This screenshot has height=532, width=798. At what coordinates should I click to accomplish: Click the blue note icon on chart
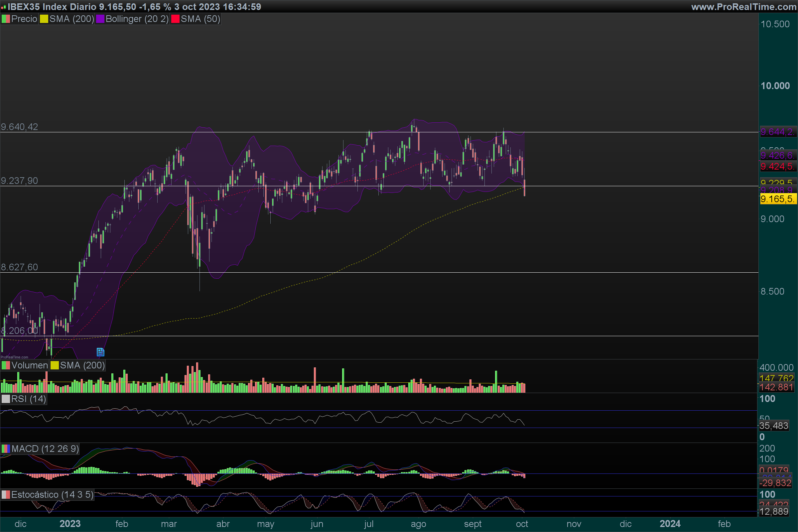100,352
